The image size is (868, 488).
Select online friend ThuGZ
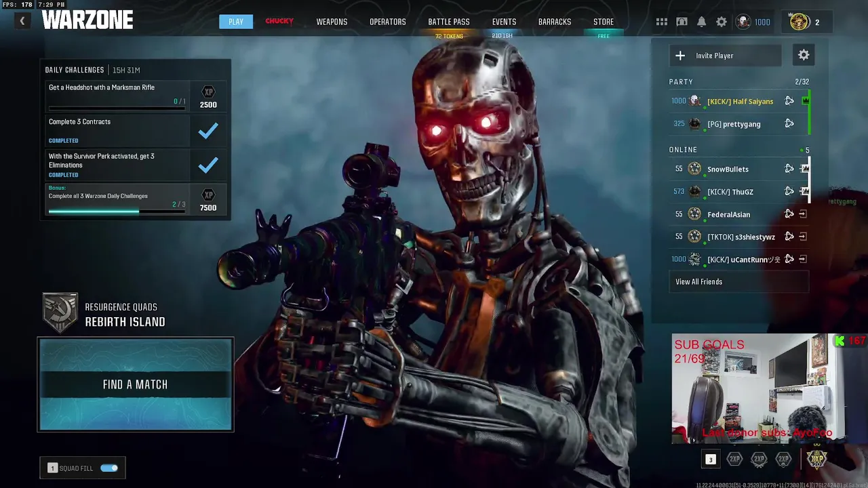point(740,192)
